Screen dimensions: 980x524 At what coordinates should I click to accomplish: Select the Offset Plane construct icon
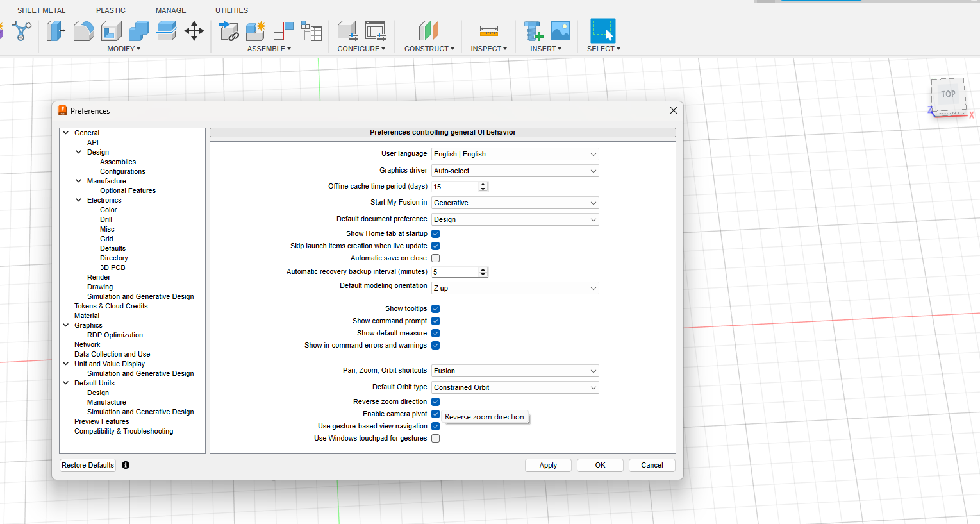click(429, 31)
